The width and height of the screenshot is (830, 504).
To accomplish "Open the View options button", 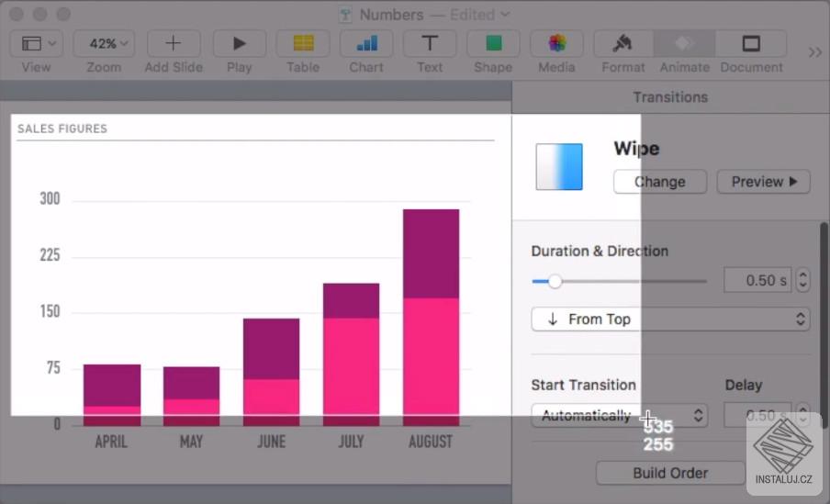I will click(36, 43).
